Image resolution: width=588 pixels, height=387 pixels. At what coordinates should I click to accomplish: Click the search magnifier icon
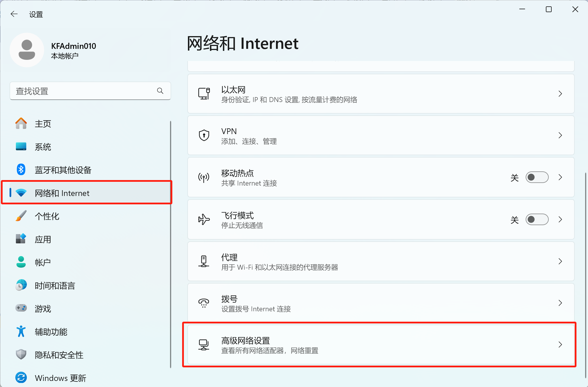coord(160,91)
